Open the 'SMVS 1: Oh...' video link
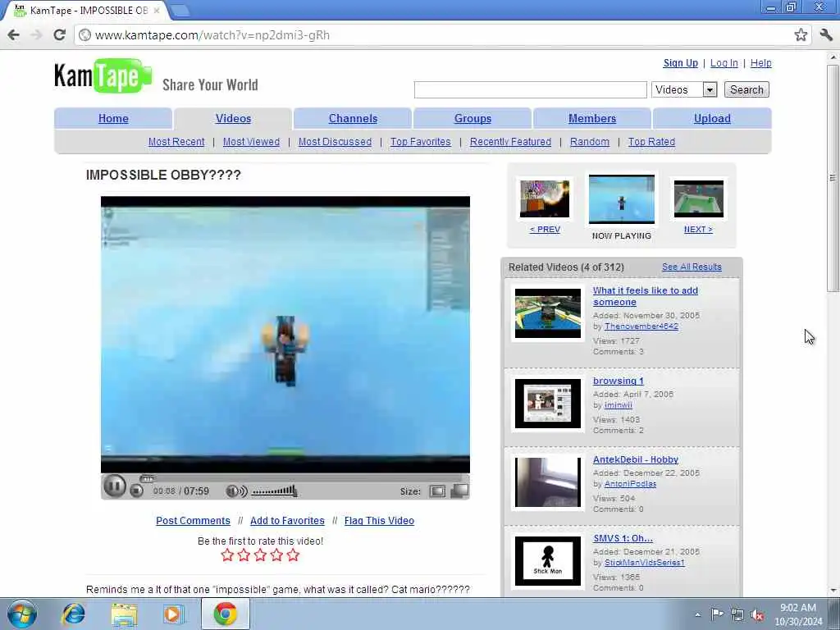This screenshot has width=840, height=630. [623, 538]
